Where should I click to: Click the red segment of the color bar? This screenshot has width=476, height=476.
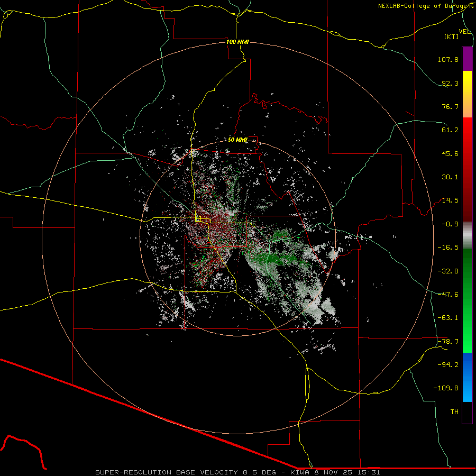click(467, 169)
